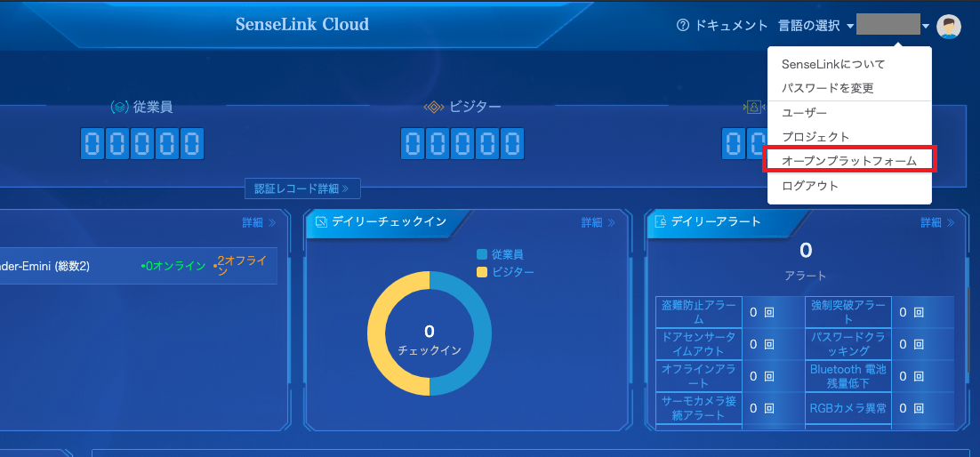Click the 従業員 counter digits
Image resolution: width=980 pixels, height=457 pixels.
pyautogui.click(x=142, y=144)
